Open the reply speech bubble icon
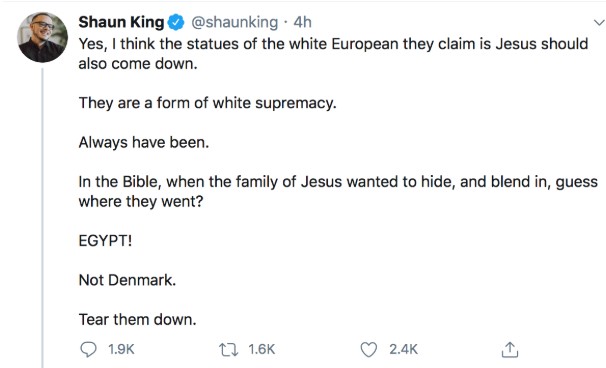Image resolution: width=606 pixels, height=368 pixels. 88,349
